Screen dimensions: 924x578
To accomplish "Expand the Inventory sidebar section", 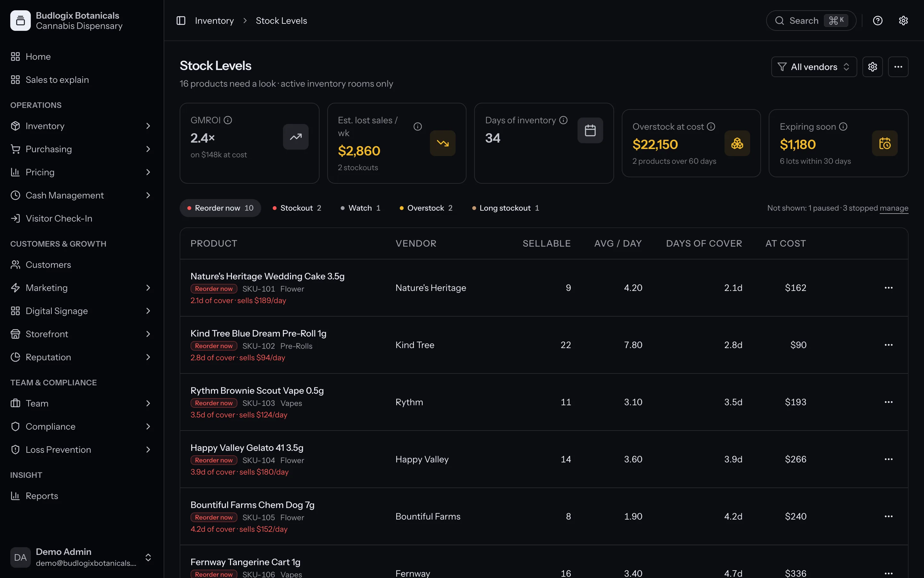I will coord(82,126).
